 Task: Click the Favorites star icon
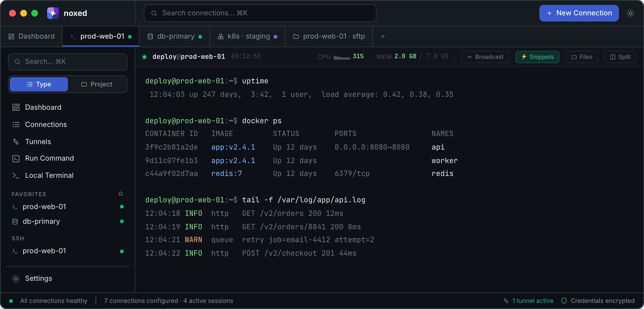coord(121,194)
